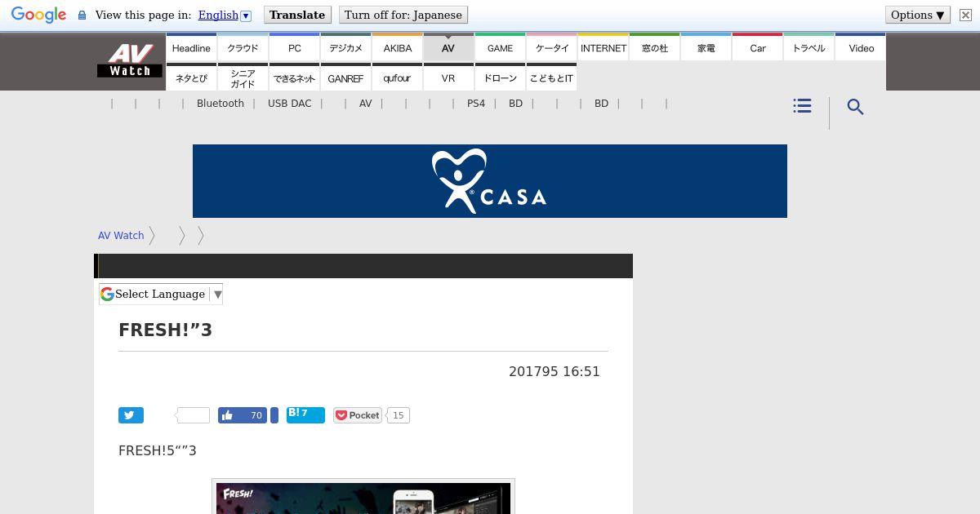Open the VR tab

(x=448, y=78)
